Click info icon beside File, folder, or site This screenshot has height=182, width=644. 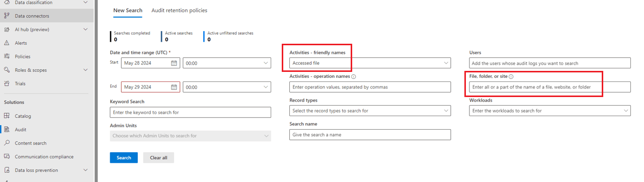click(511, 77)
